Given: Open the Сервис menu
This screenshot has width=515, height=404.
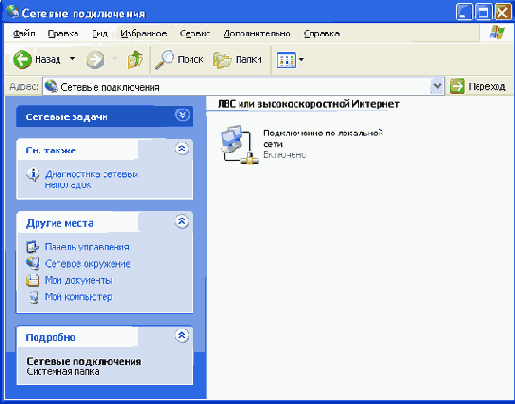Looking at the screenshot, I should click(x=195, y=34).
